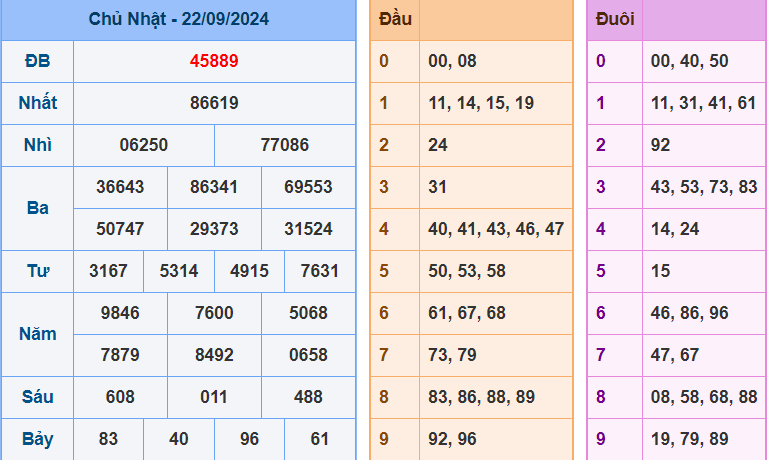
Task: Select the Đuôi entry "00, 40, 50"
Action: 689,61
